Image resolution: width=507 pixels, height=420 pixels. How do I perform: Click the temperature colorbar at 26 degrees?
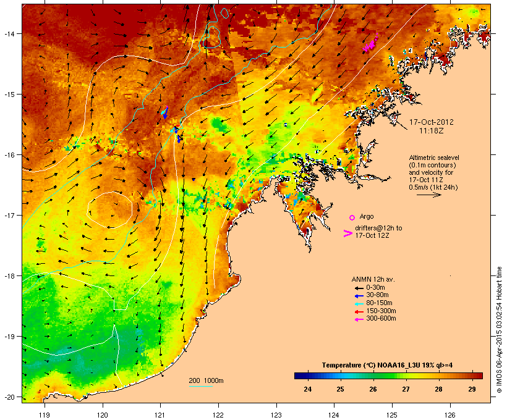(x=373, y=376)
